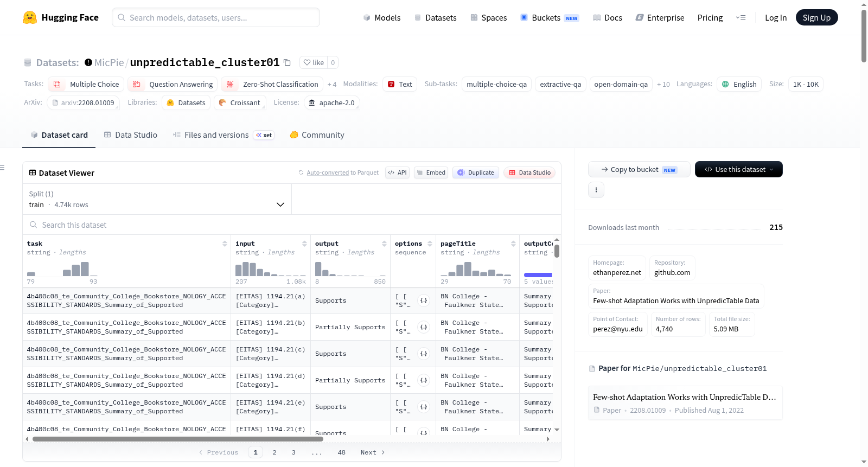Expand options JSON in 1194.21(d) row
Image resolution: width=868 pixels, height=467 pixels.
point(424,380)
